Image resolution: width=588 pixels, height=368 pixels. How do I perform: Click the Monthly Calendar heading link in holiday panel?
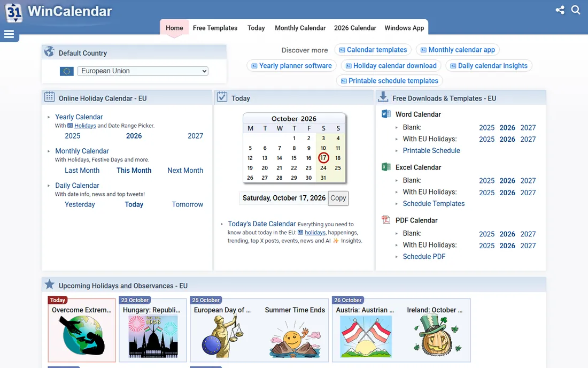tap(82, 151)
